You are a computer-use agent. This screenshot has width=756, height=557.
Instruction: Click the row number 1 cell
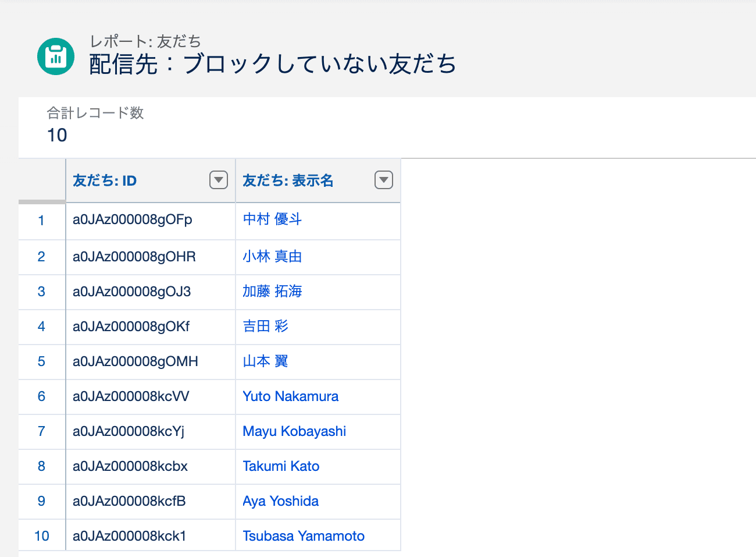pos(42,221)
